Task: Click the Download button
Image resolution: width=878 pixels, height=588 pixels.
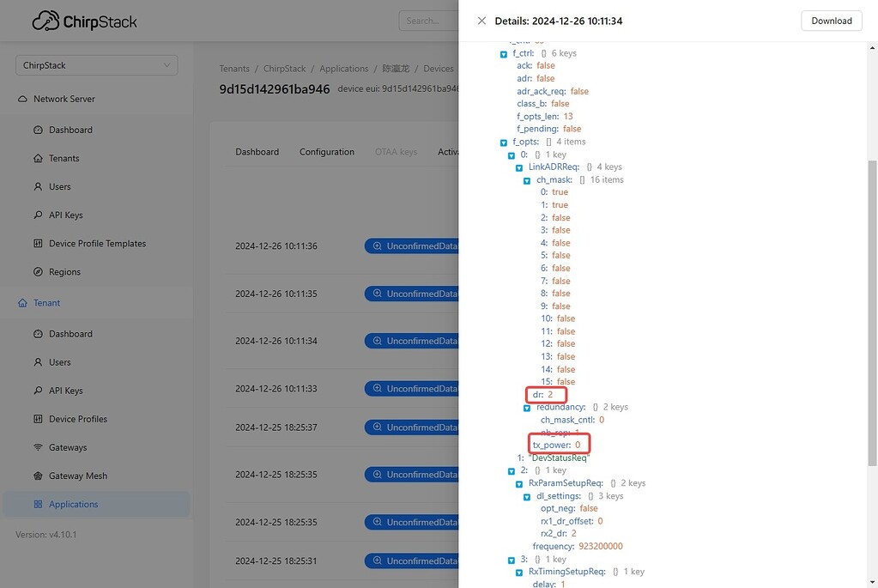Action: pyautogui.click(x=830, y=20)
